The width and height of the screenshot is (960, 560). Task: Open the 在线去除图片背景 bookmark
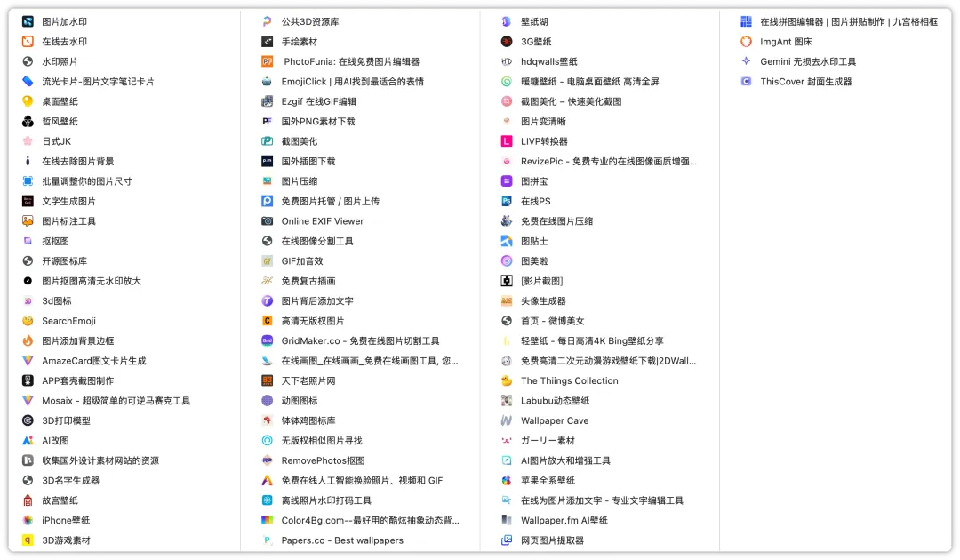coord(77,162)
